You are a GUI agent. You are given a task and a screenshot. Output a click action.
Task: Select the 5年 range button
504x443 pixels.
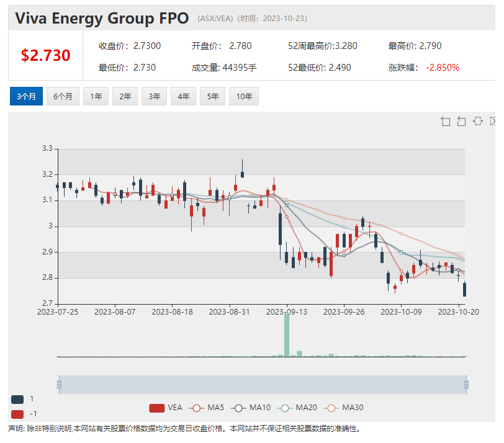click(x=213, y=96)
